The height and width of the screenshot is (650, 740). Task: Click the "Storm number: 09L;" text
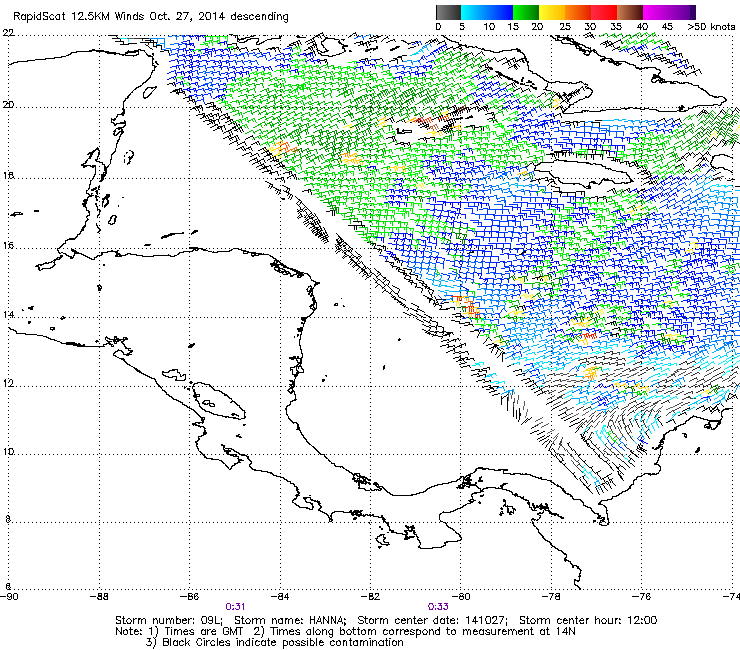(x=169, y=620)
